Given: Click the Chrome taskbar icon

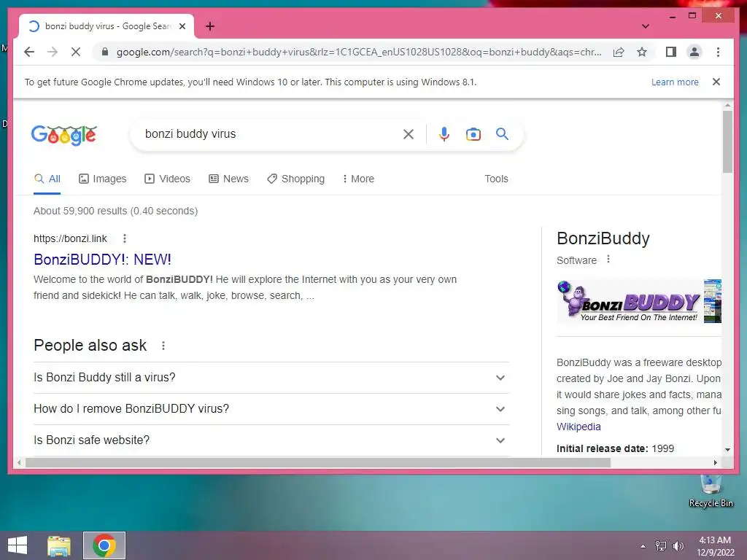Looking at the screenshot, I should [x=104, y=545].
